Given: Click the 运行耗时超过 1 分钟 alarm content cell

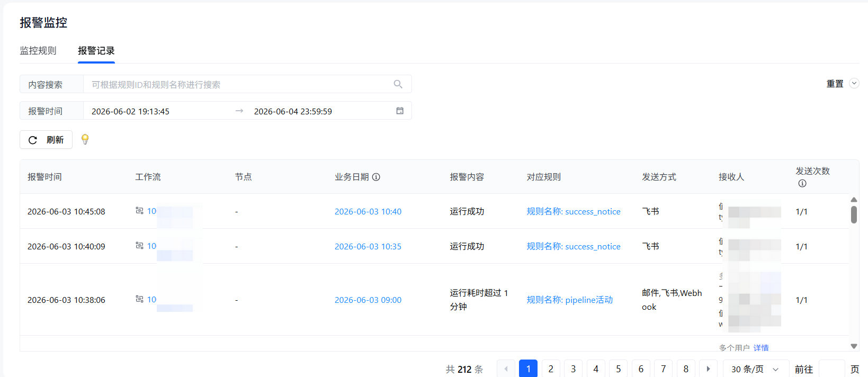Looking at the screenshot, I should 479,300.
